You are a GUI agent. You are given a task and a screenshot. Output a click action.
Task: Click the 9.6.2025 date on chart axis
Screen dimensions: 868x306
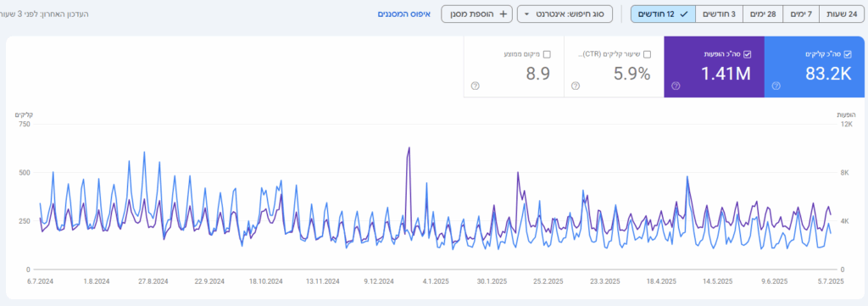click(x=775, y=281)
